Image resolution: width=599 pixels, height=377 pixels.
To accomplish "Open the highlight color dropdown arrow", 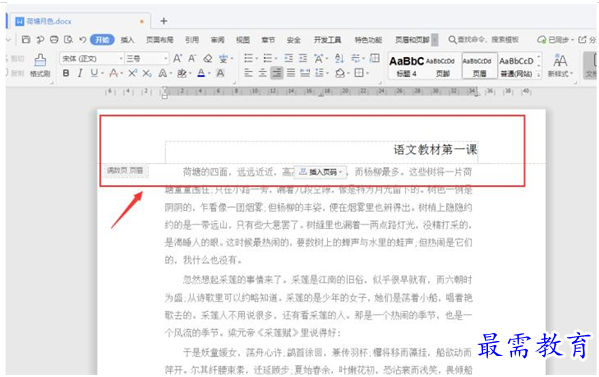I will point(190,73).
